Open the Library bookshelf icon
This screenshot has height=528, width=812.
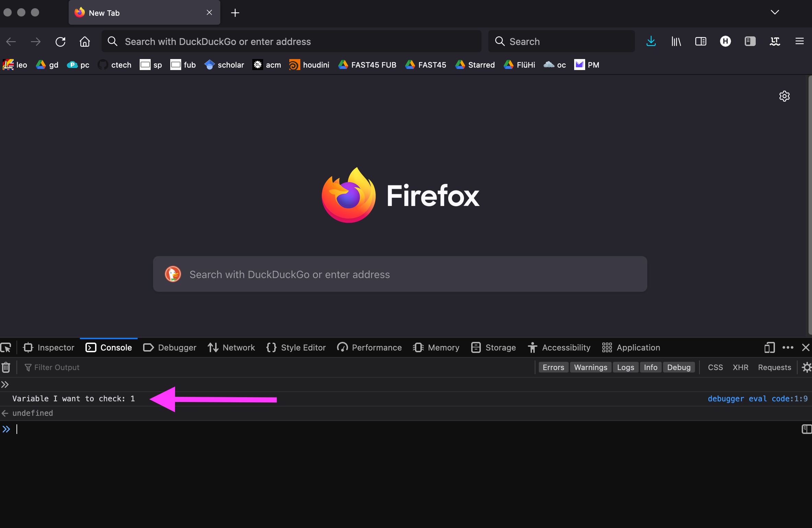coord(676,41)
